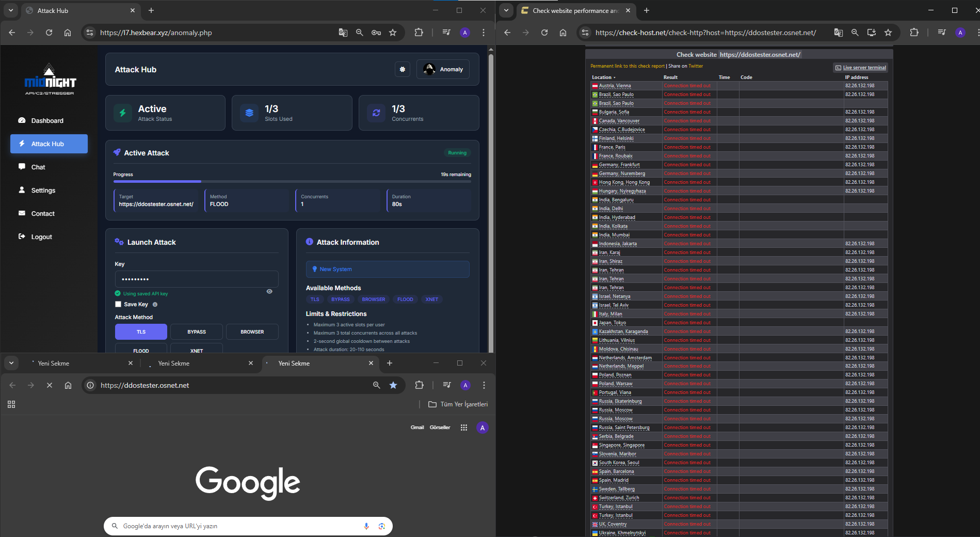The image size is (980, 537).
Task: Open Gmail from the Google new tab page
Action: coord(417,428)
